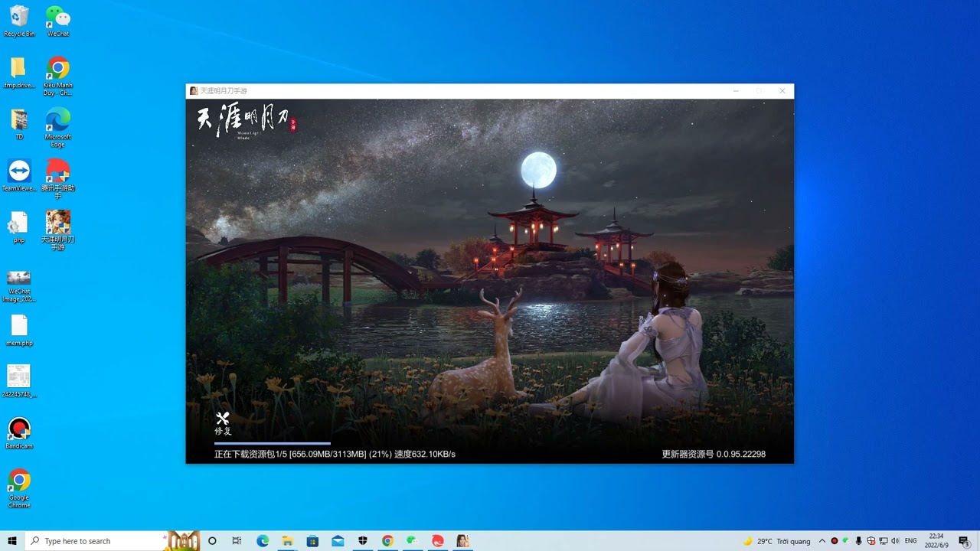This screenshot has height=551, width=980.
Task: Open the volume speaker tray icon
Action: (896, 541)
